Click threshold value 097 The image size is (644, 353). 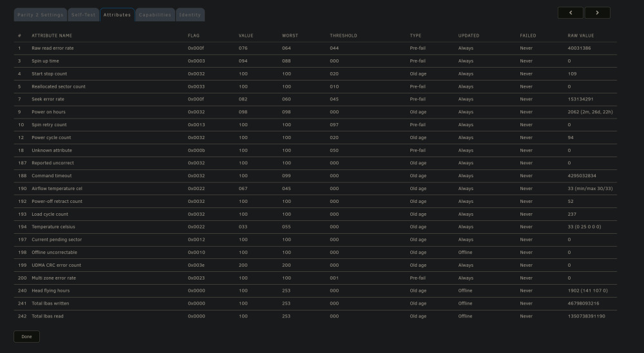(x=334, y=124)
